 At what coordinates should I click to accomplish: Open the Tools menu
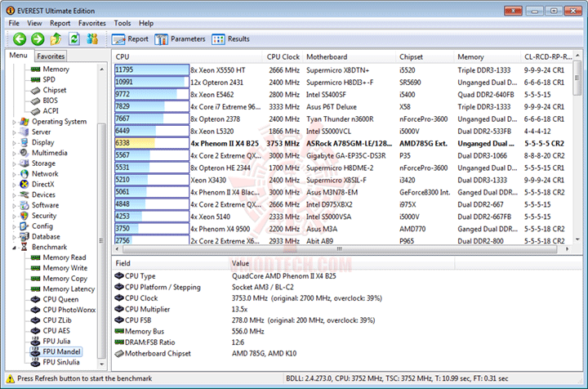tap(122, 23)
